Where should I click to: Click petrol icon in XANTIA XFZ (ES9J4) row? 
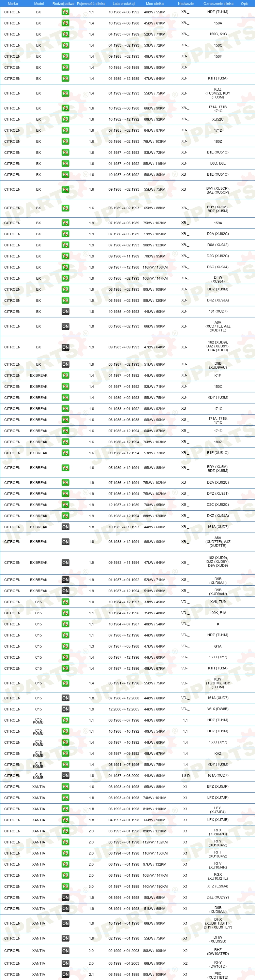66,886
